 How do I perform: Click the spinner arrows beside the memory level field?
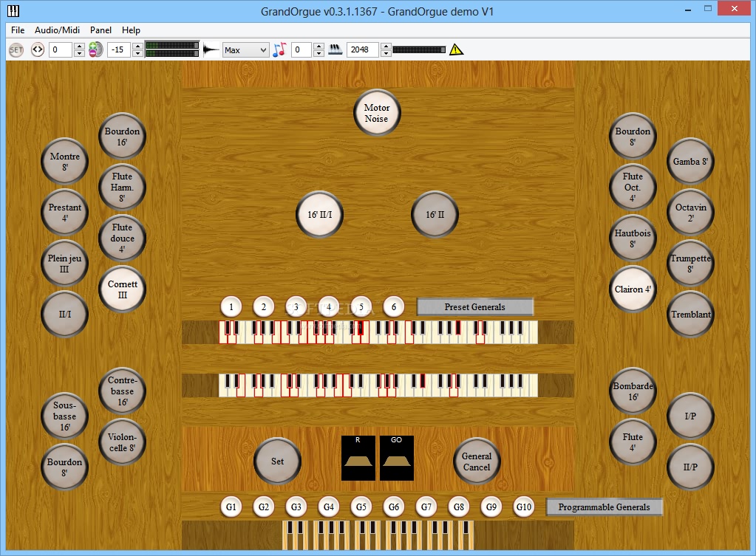pyautogui.click(x=80, y=49)
